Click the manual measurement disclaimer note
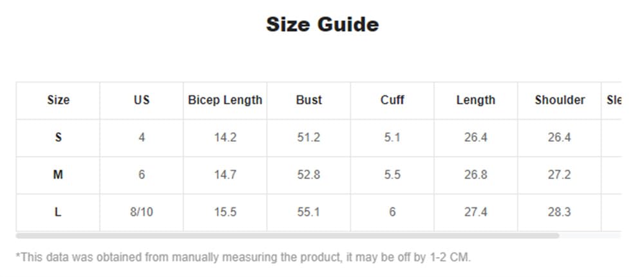The height and width of the screenshot is (277, 644). click(x=243, y=257)
